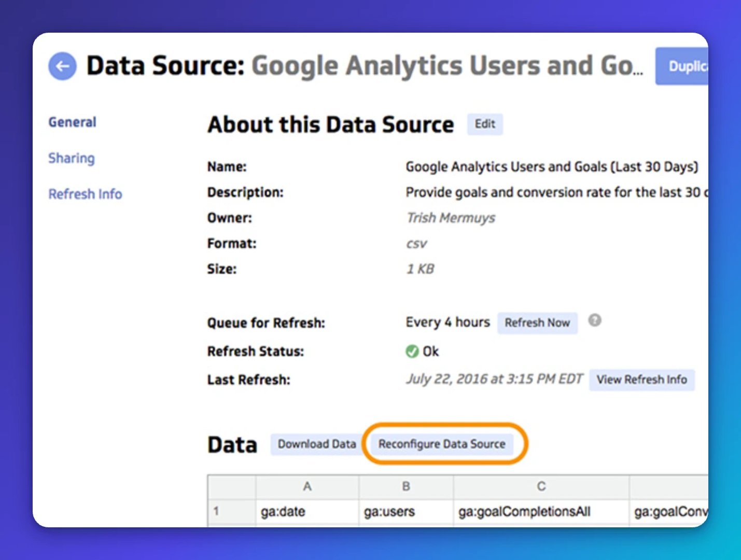This screenshot has height=560, width=741.
Task: Click owner name Trish Mermuys
Action: coord(451,218)
